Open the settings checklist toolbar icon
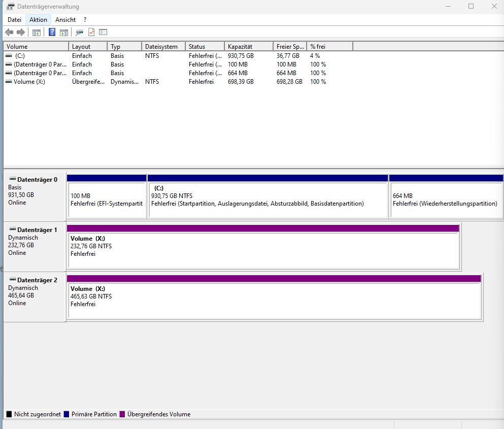This screenshot has height=429, width=504. [103, 32]
